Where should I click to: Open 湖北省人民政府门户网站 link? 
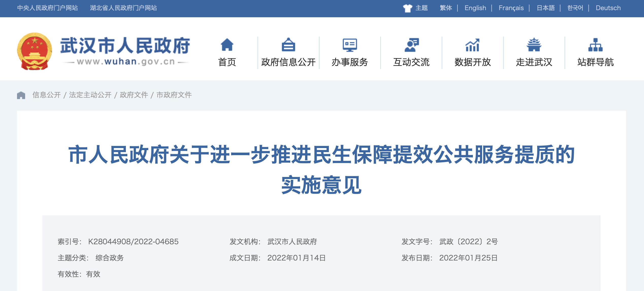123,8
